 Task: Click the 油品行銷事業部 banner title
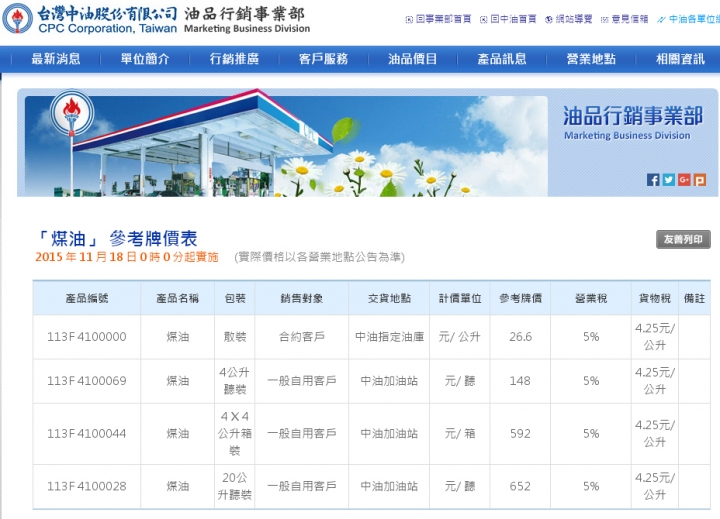coord(633,116)
